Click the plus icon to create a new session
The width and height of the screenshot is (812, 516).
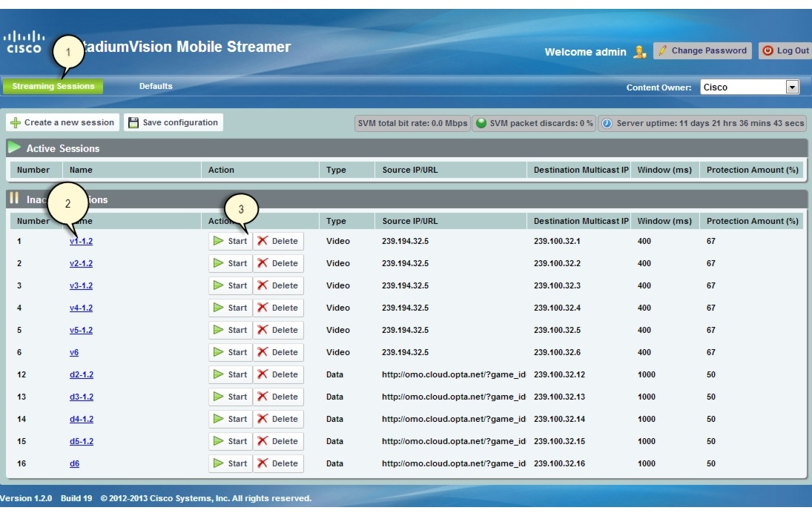coord(16,123)
